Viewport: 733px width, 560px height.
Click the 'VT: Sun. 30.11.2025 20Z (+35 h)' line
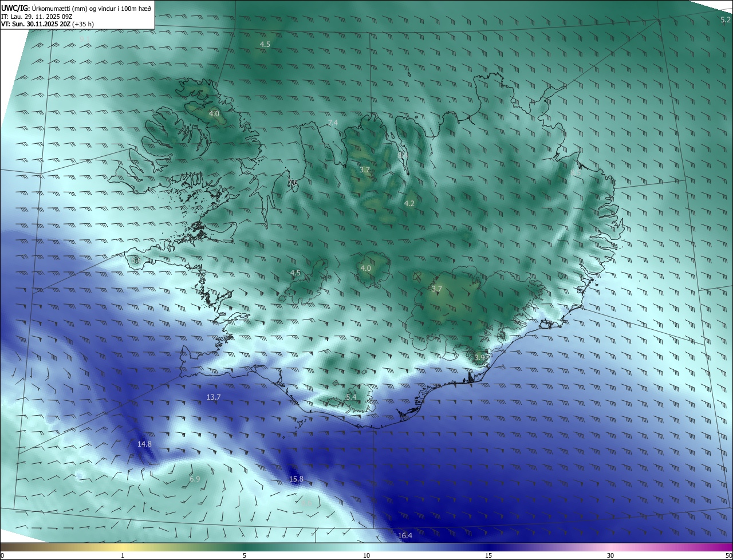point(48,24)
